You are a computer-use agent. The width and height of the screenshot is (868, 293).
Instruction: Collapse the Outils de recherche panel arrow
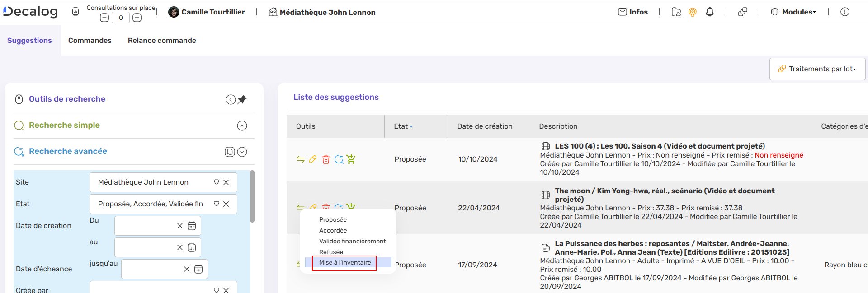point(231,100)
